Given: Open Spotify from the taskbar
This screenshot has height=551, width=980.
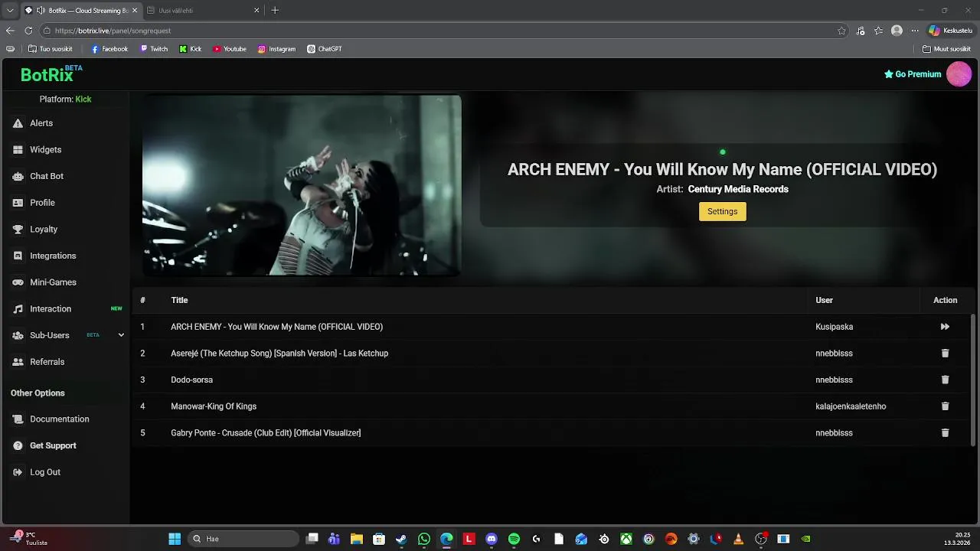Looking at the screenshot, I should [x=514, y=539].
